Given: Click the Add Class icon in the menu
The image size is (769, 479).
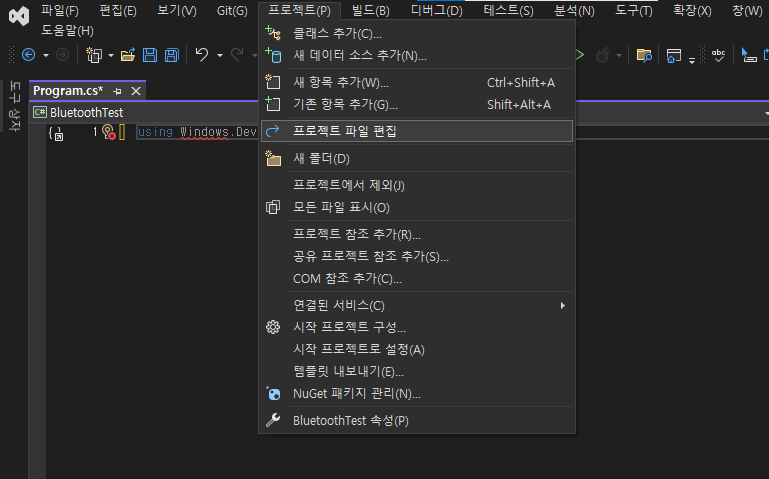Looking at the screenshot, I should [x=273, y=33].
